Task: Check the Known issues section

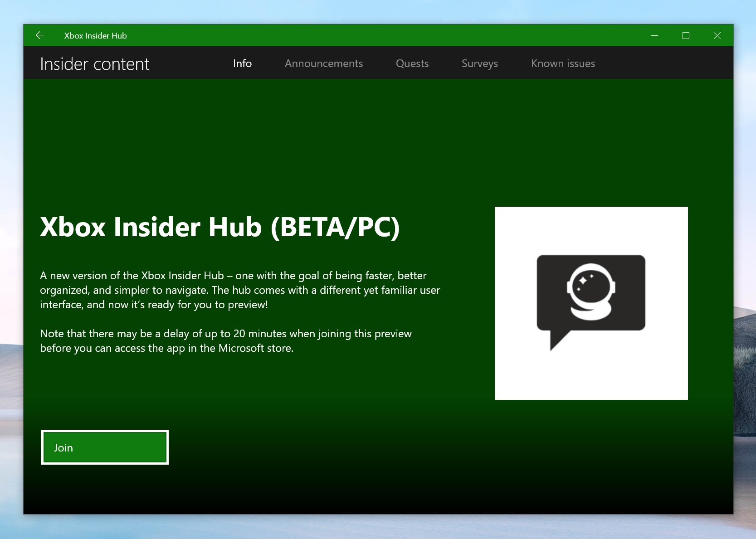Action: (563, 63)
